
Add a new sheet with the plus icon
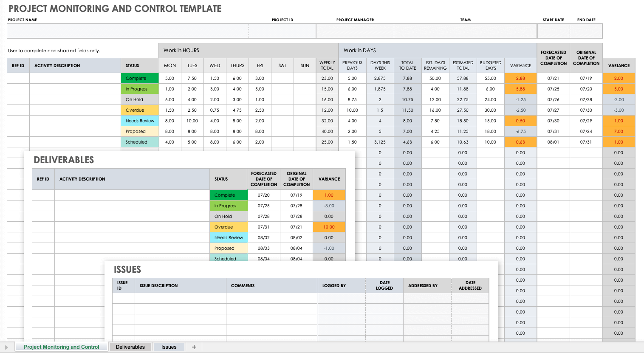(194, 347)
